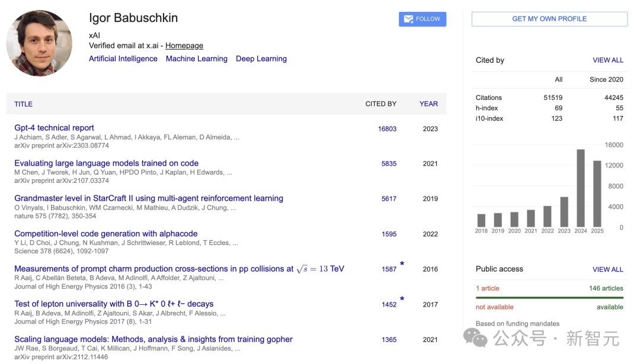
Task: Click the asterisk next to 1452 citations
Action: pos(402,299)
